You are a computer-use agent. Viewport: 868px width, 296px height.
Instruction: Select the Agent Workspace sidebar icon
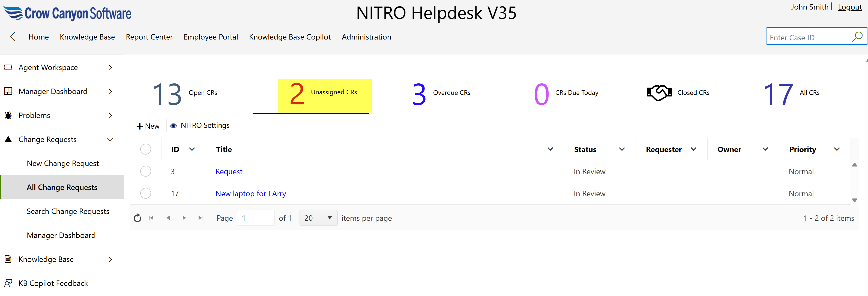coord(8,67)
